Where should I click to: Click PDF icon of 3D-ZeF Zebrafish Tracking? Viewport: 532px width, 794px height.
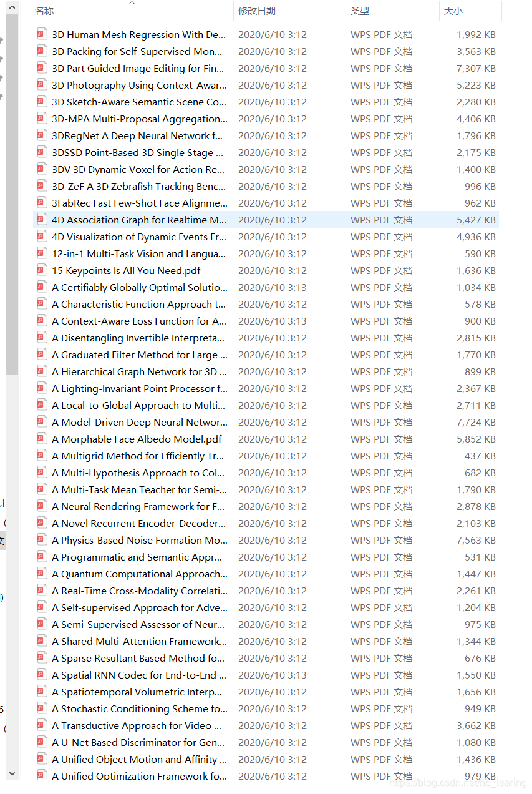[x=41, y=186]
